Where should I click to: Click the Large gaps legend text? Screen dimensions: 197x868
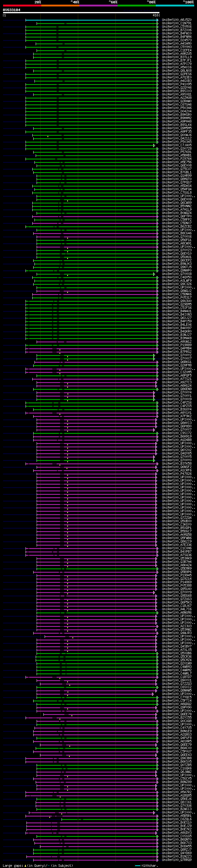point(38,865)
